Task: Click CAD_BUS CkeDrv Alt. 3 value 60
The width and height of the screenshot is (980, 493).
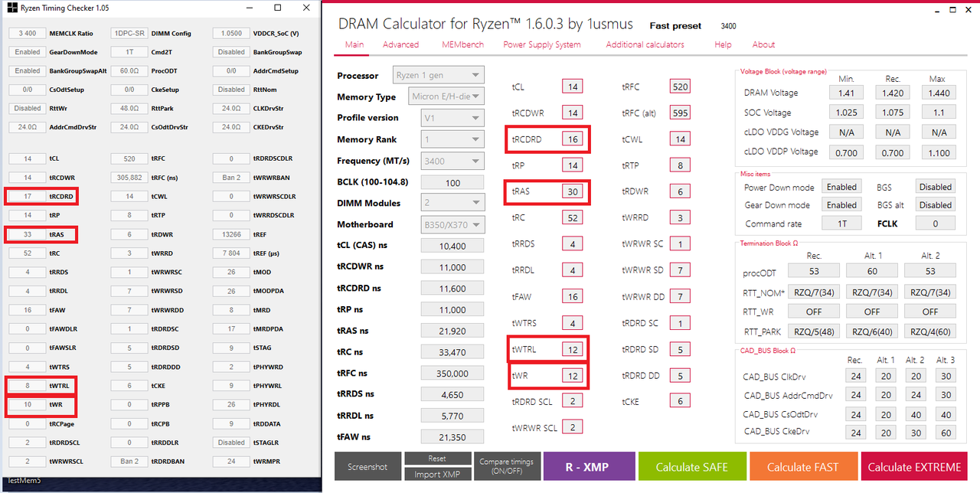Action: [946, 433]
